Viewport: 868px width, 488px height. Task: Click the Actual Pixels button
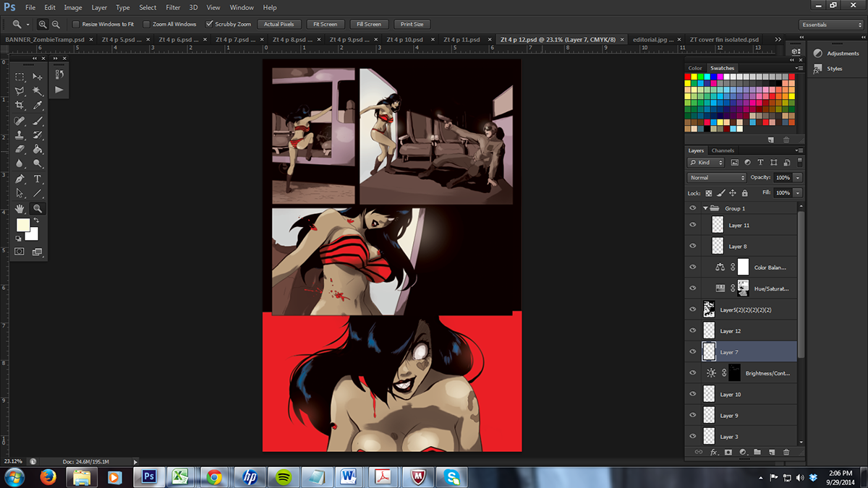coord(278,24)
